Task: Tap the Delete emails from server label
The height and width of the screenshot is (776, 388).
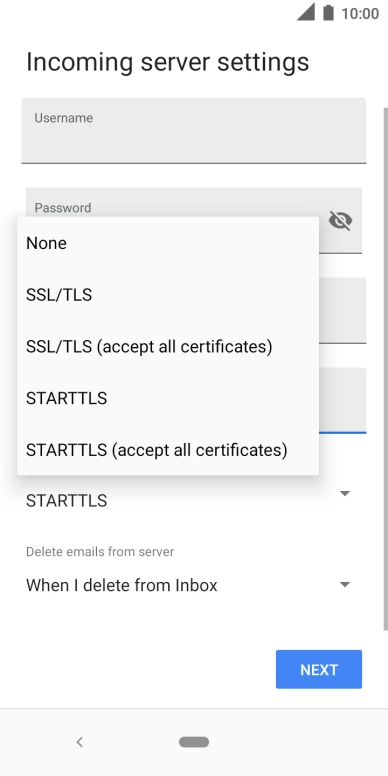Action: pos(100,551)
